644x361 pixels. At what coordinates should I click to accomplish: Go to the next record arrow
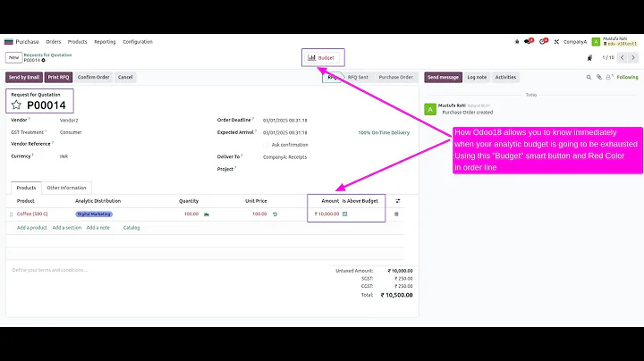point(633,58)
